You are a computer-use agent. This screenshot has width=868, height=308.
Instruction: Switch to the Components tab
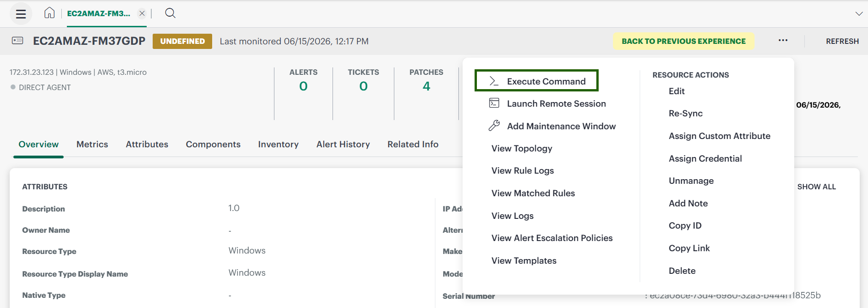213,144
